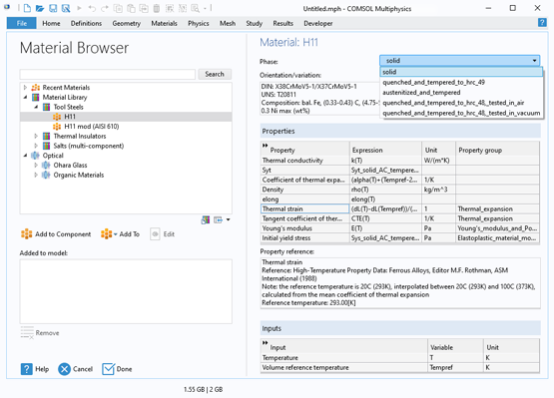This screenshot has width=554, height=398.
Task: Click the Search button
Action: [x=214, y=74]
